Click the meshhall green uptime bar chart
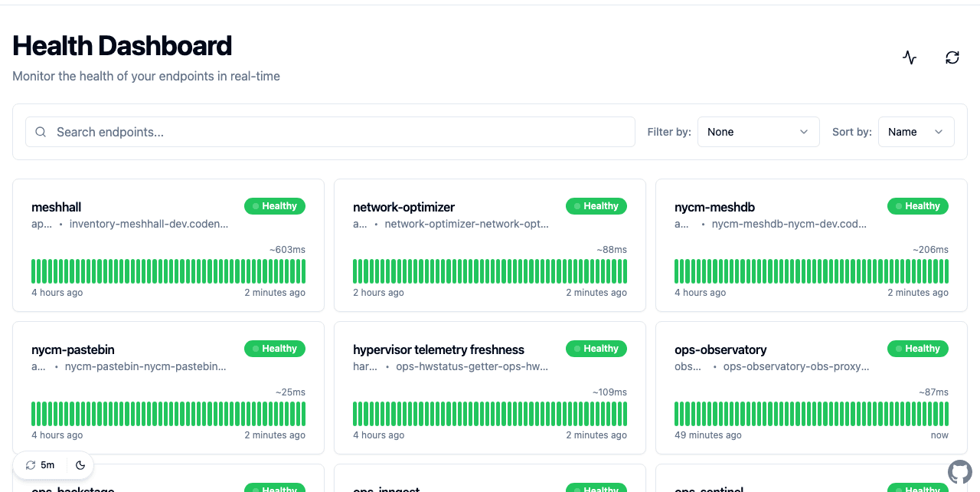Viewport: 980px width, 492px height. coord(168,271)
